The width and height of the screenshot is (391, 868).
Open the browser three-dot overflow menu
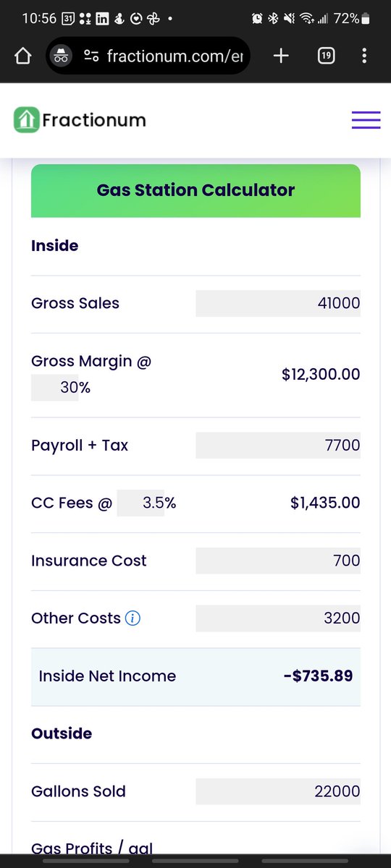coord(364,56)
